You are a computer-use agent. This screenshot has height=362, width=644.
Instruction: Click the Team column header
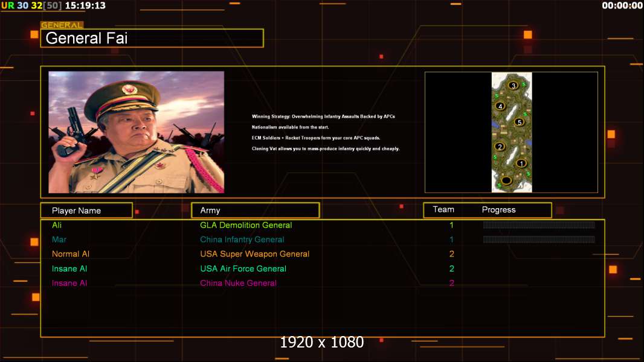[x=443, y=209]
